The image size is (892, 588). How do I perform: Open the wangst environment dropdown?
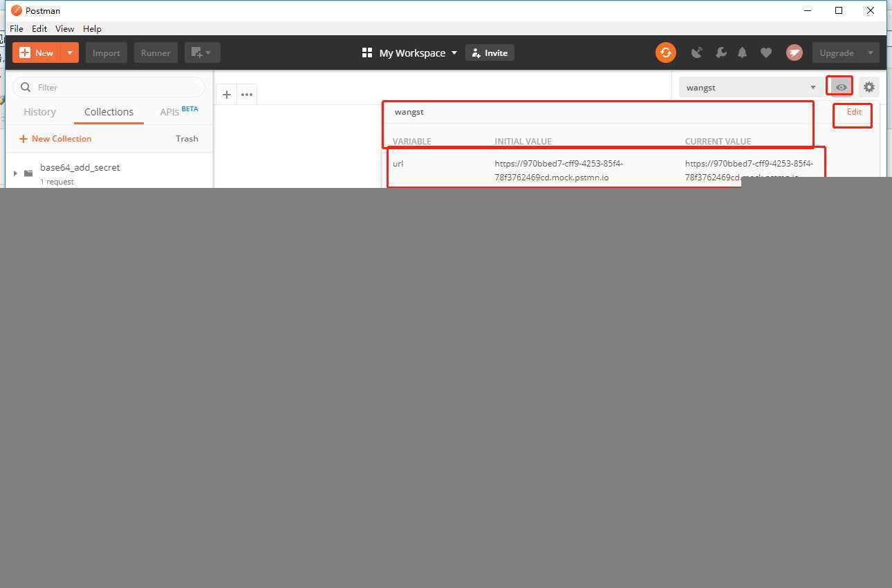[752, 87]
